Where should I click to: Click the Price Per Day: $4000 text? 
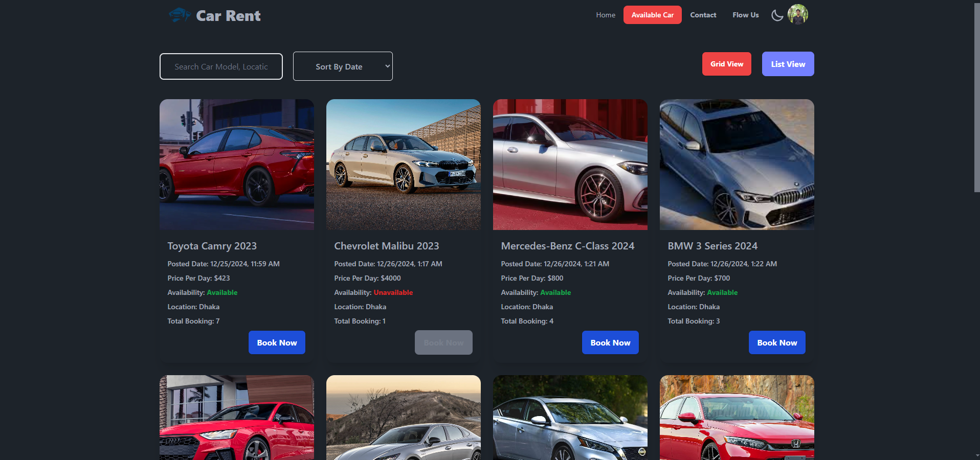(367, 278)
